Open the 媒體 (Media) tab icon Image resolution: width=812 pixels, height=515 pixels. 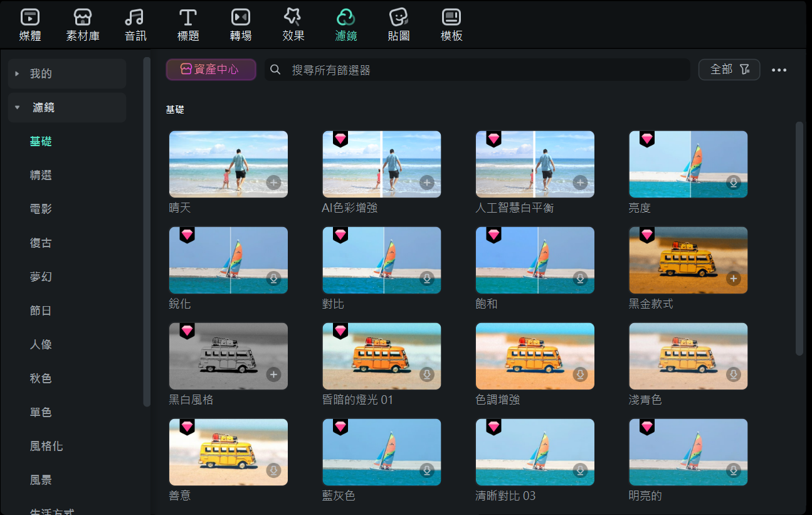pyautogui.click(x=30, y=18)
